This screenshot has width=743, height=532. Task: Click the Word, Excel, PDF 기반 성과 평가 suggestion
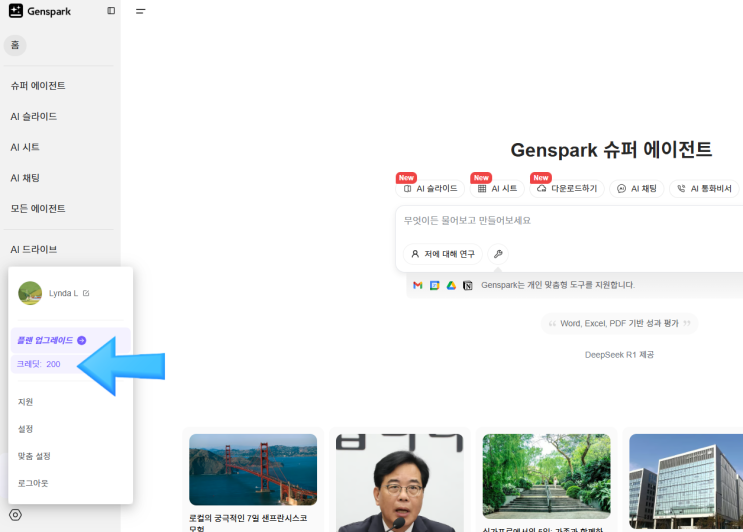tap(619, 324)
